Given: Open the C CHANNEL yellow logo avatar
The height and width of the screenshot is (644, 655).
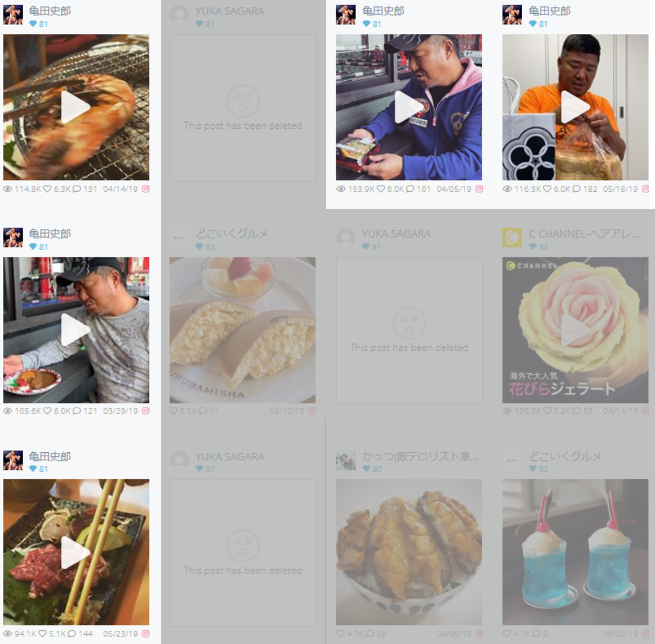Looking at the screenshot, I should 512,237.
